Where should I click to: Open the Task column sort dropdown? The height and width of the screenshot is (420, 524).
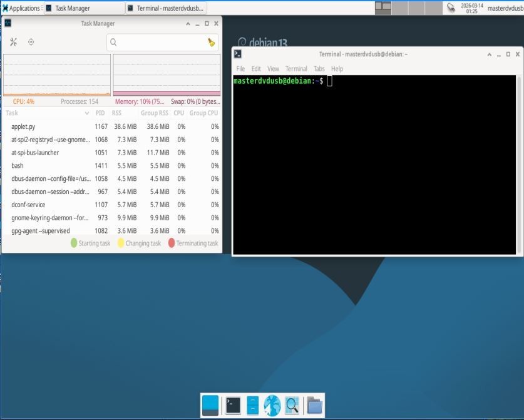86,113
